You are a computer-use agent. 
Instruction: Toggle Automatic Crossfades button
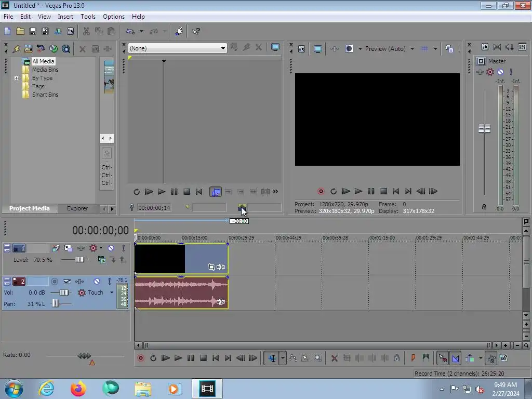coord(455,358)
